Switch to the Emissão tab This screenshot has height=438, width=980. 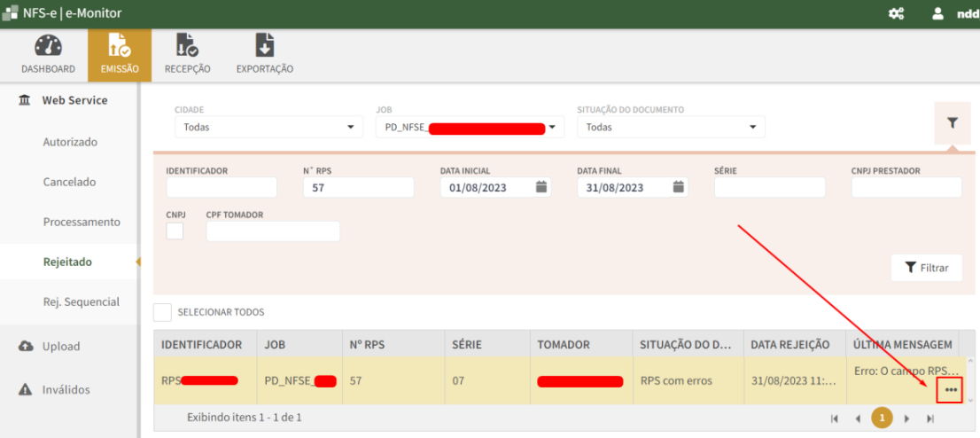[x=120, y=53]
